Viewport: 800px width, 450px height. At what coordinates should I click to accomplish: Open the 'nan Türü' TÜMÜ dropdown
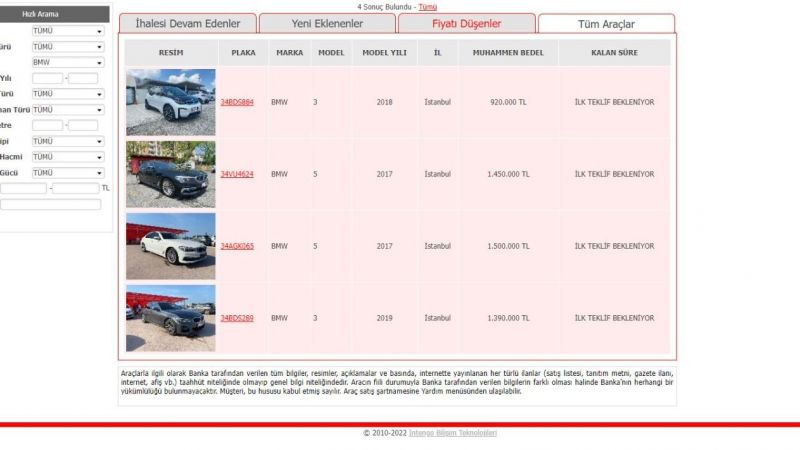(x=68, y=110)
